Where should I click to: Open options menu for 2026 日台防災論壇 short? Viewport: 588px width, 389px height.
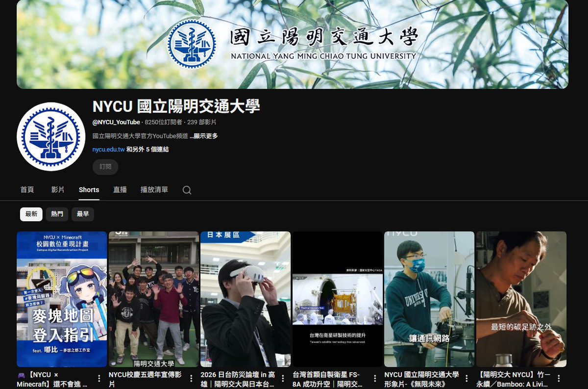tap(283, 378)
